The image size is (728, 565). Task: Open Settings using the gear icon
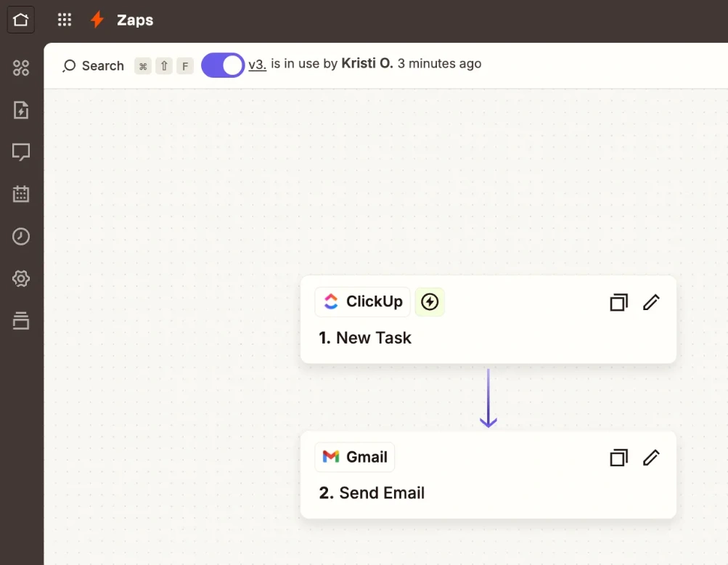pyautogui.click(x=20, y=278)
